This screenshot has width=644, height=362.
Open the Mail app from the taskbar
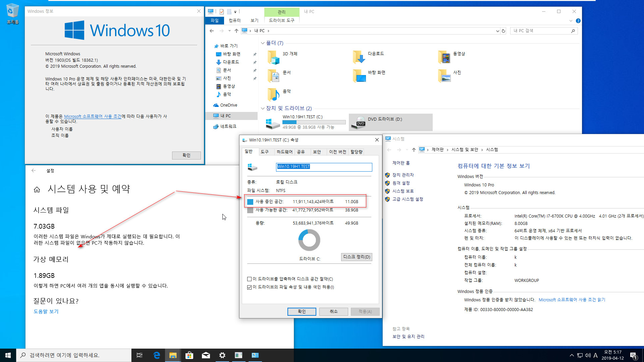[x=206, y=355]
